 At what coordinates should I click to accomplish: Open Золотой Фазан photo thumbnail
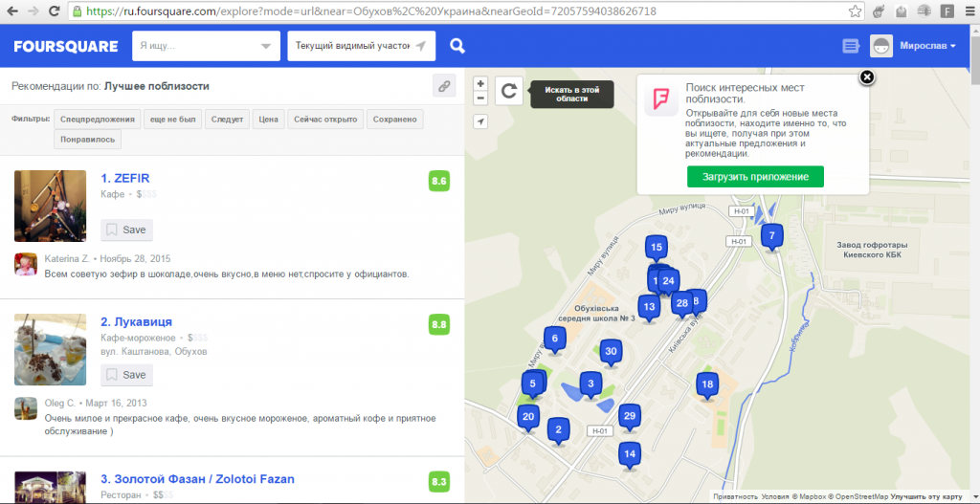tap(50, 488)
